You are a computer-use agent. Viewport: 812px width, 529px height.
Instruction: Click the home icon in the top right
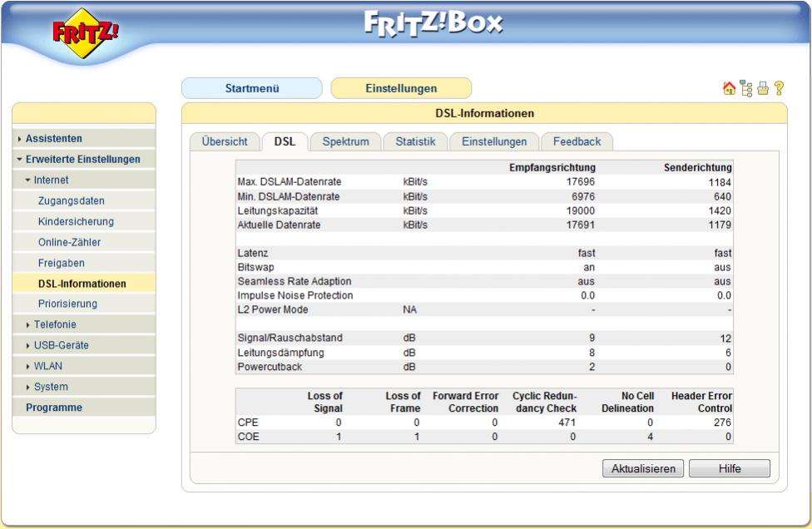729,88
